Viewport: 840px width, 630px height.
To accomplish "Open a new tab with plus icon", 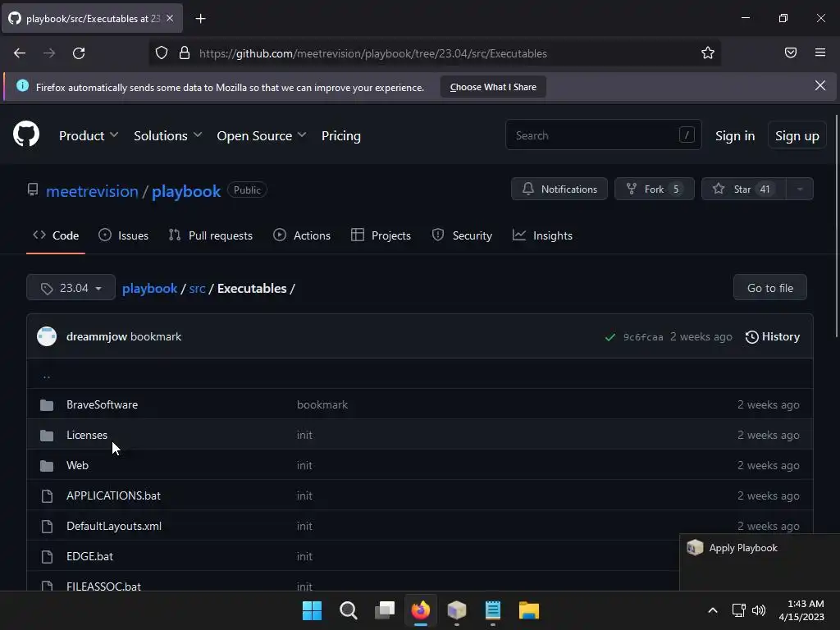I will [200, 19].
